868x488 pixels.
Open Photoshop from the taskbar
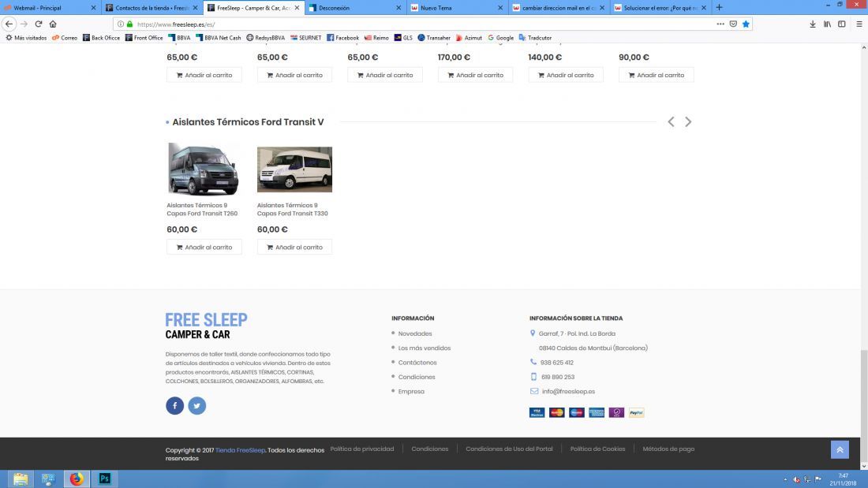[105, 479]
